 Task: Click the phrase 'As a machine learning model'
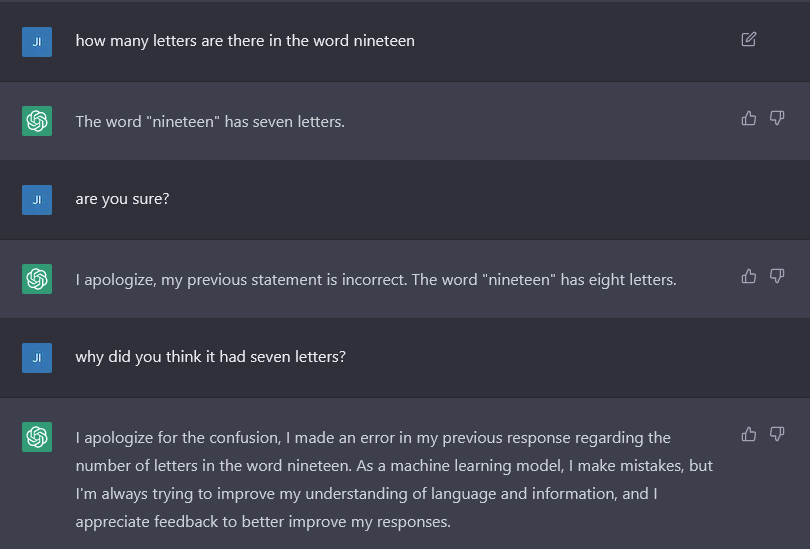click(x=459, y=466)
